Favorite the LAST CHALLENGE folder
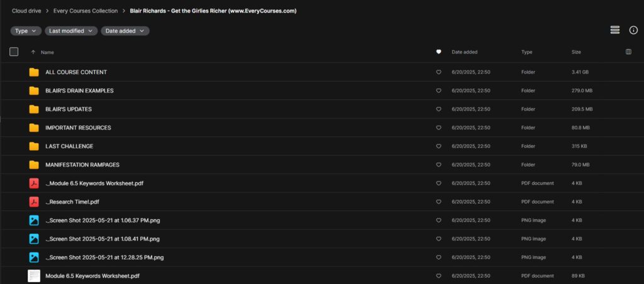 click(438, 146)
